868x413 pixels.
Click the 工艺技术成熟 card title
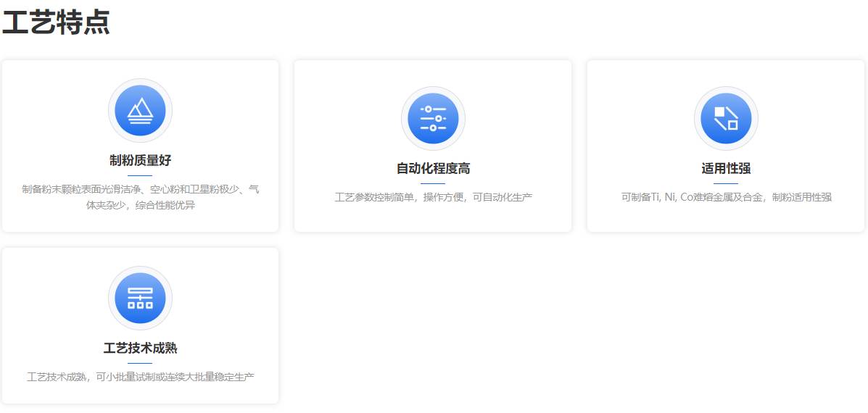click(140, 348)
